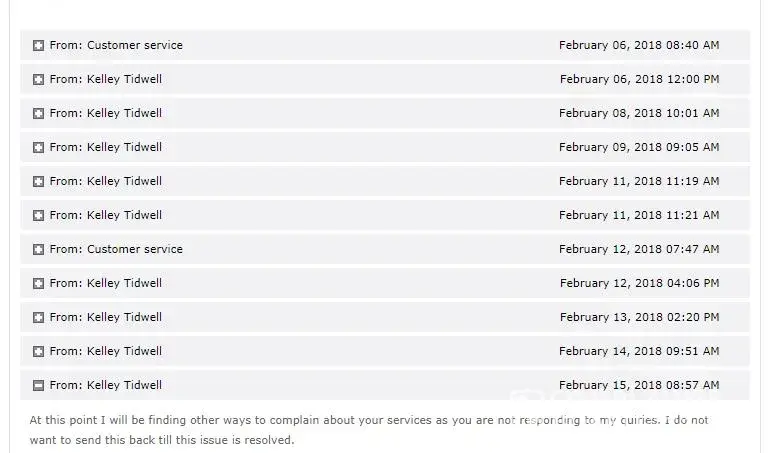The height and width of the screenshot is (453, 771).
Task: Expand the 11:19 AM February 11 message
Action: 39,182
